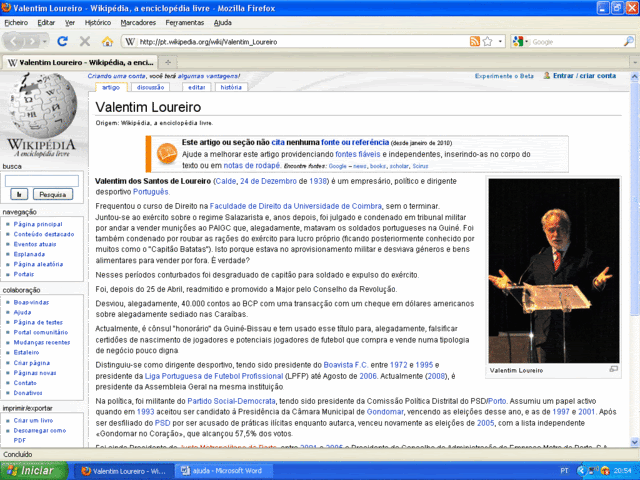Click the 20:54 clock in taskbar

(x=622, y=471)
